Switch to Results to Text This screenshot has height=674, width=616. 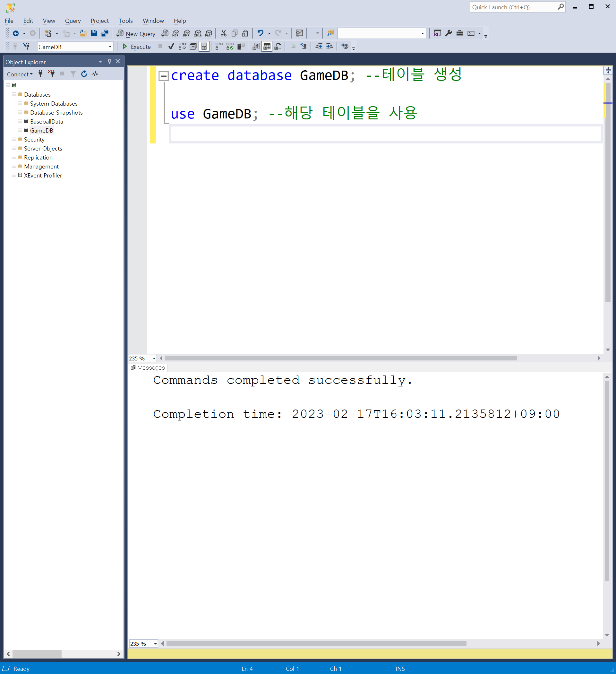tap(256, 47)
